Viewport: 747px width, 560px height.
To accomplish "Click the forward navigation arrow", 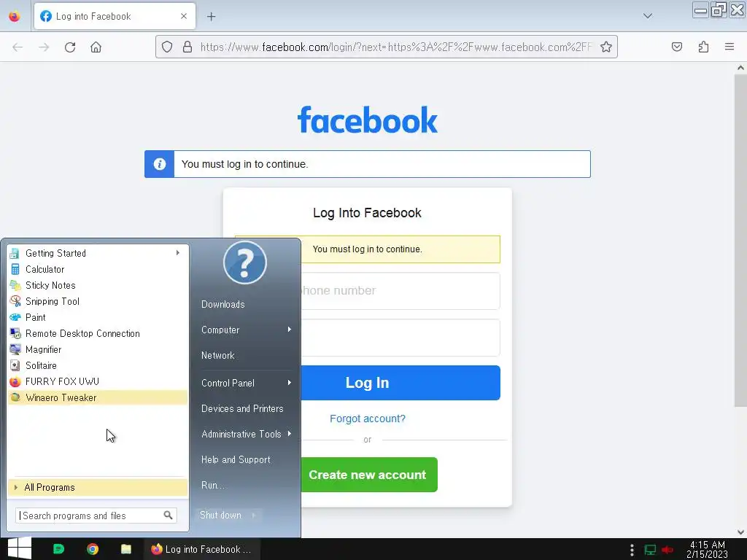I will coord(44,47).
